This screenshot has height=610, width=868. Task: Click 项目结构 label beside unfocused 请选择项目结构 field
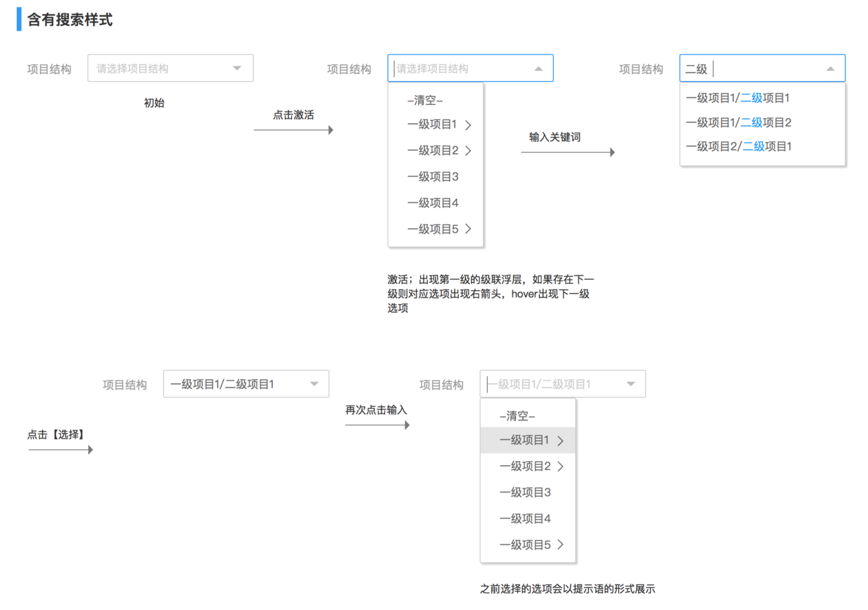click(49, 69)
